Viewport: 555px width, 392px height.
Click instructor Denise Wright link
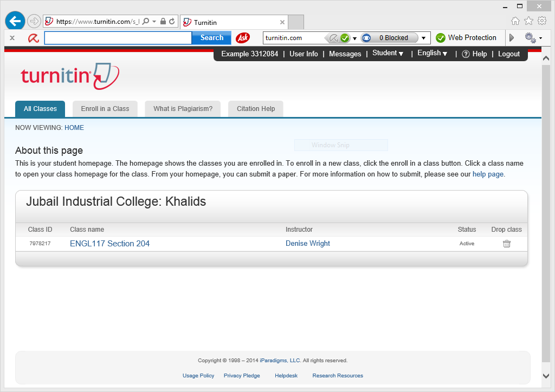pos(308,244)
